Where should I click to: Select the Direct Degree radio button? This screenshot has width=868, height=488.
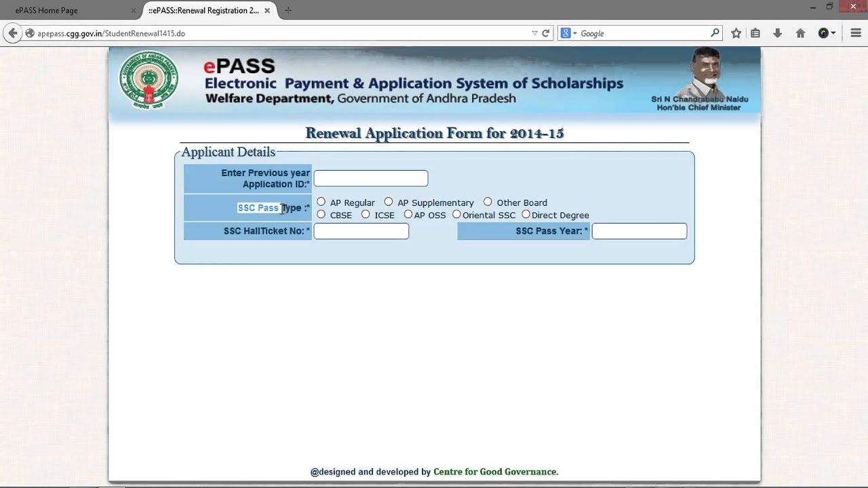526,214
